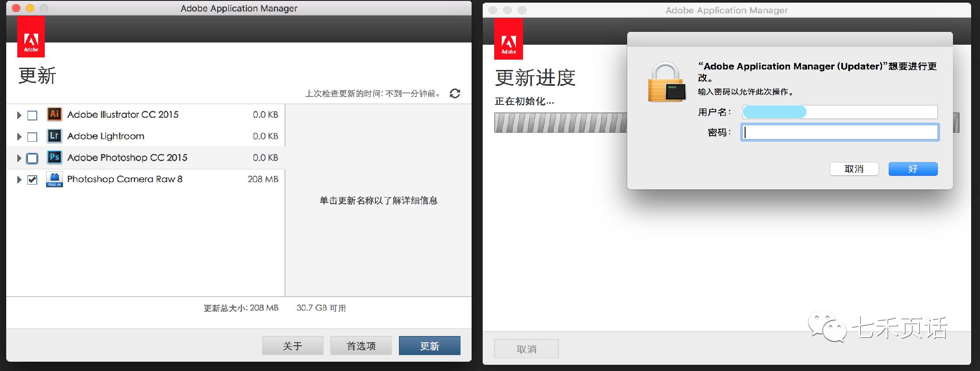Click the 更新 heading in the update list window
The image size is (980, 371).
point(37,76)
